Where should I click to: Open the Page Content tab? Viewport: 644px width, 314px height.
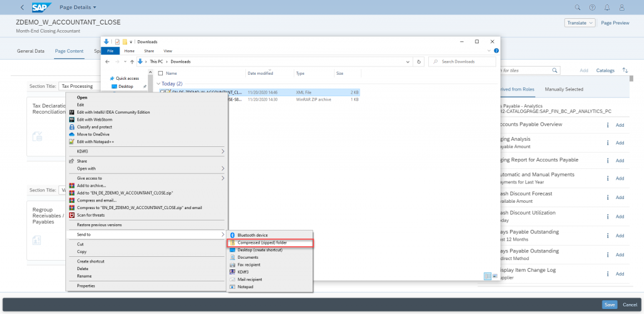(x=69, y=51)
